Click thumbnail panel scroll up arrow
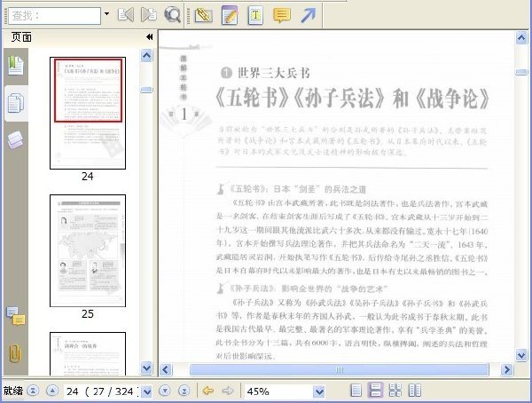 tap(146, 55)
